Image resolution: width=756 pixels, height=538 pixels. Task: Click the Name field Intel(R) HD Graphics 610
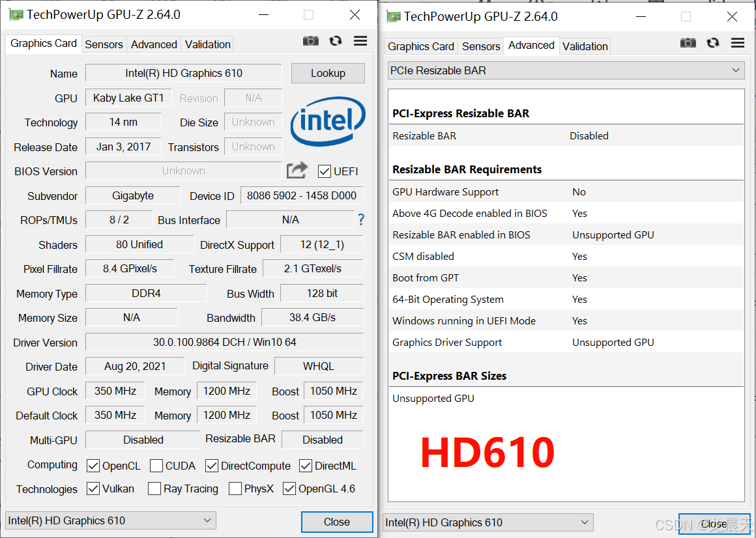tap(184, 73)
